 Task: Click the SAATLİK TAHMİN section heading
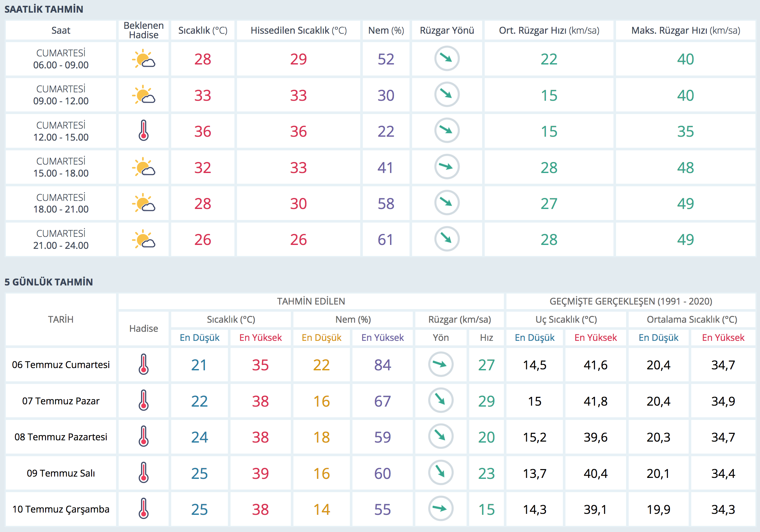pos(44,9)
